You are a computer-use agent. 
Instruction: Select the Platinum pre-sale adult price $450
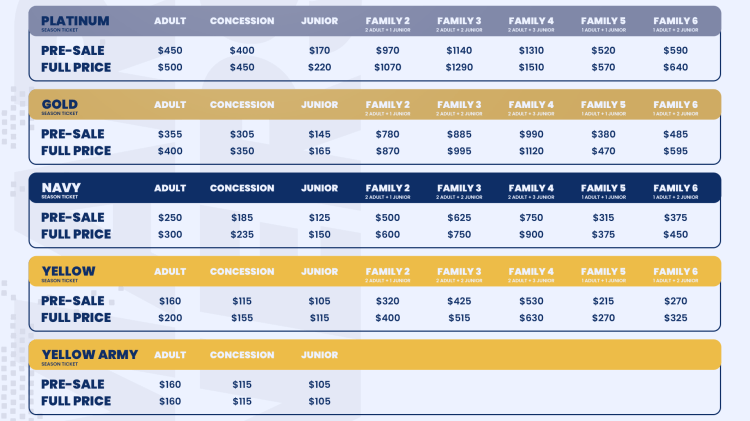pos(170,51)
